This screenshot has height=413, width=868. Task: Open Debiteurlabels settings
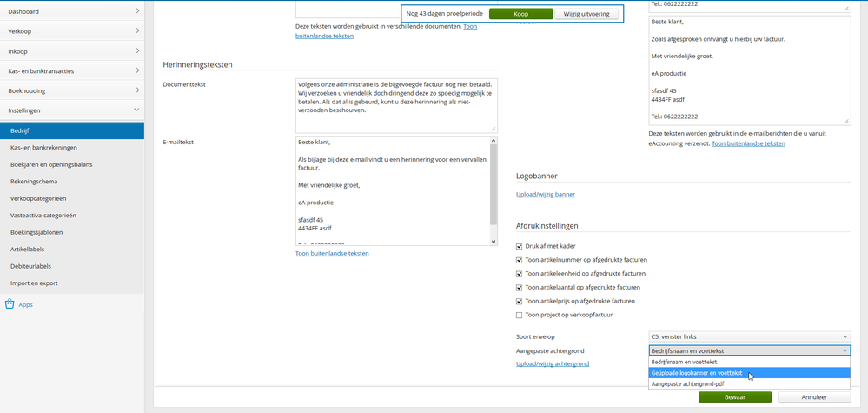click(x=72, y=266)
